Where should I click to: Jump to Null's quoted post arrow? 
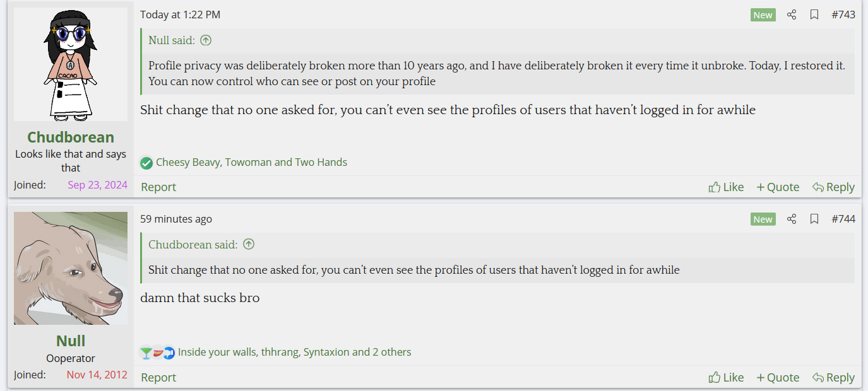(206, 40)
